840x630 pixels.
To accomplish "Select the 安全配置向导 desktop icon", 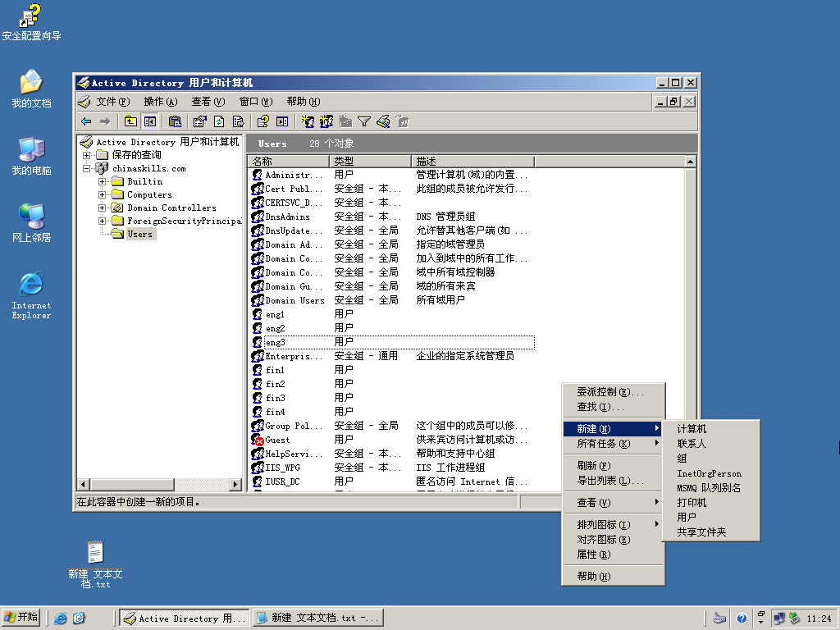I will [x=31, y=22].
